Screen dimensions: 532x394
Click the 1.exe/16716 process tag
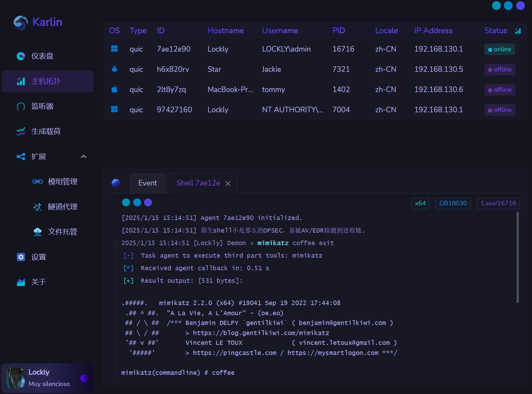(x=498, y=203)
